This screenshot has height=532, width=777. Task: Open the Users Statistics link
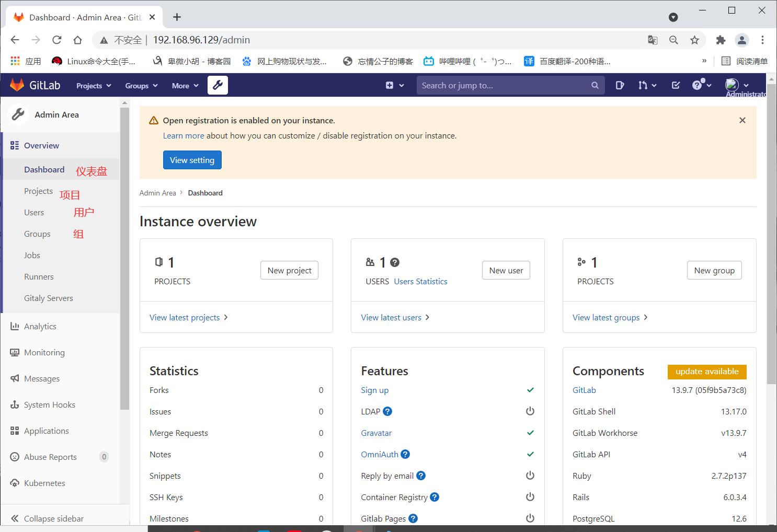(x=420, y=281)
